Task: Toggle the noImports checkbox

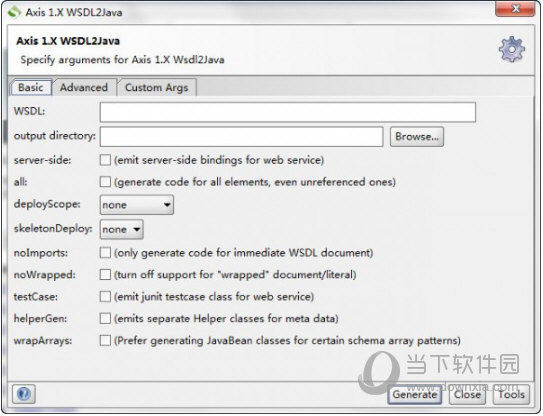Action: click(x=105, y=253)
